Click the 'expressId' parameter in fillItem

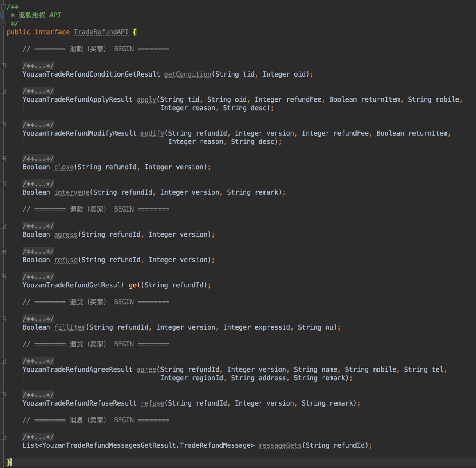[272, 327]
